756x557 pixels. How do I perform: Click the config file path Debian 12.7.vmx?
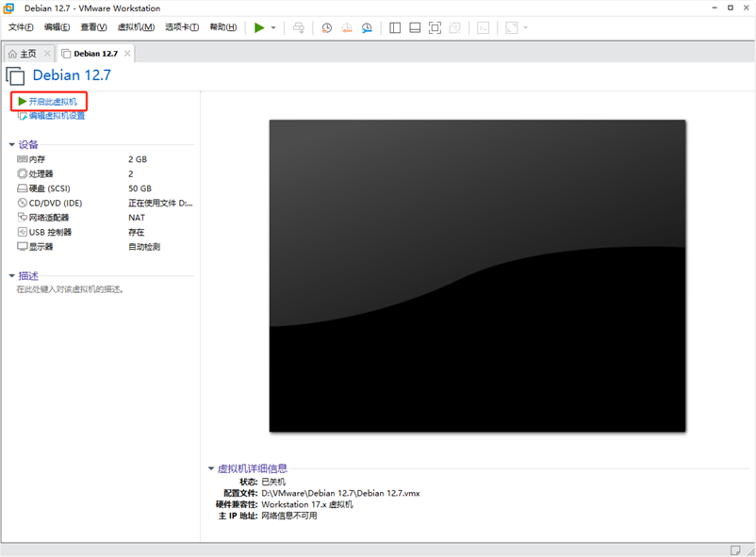(x=340, y=493)
